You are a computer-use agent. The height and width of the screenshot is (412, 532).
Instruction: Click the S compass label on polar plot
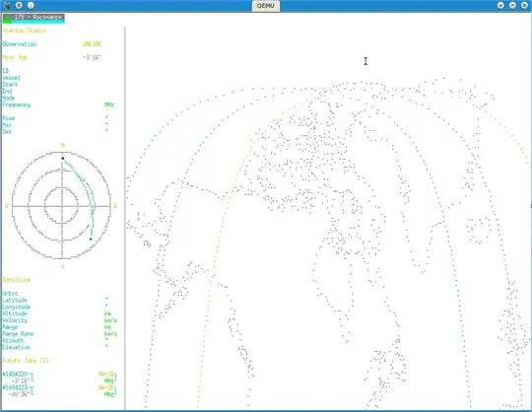coord(63,266)
